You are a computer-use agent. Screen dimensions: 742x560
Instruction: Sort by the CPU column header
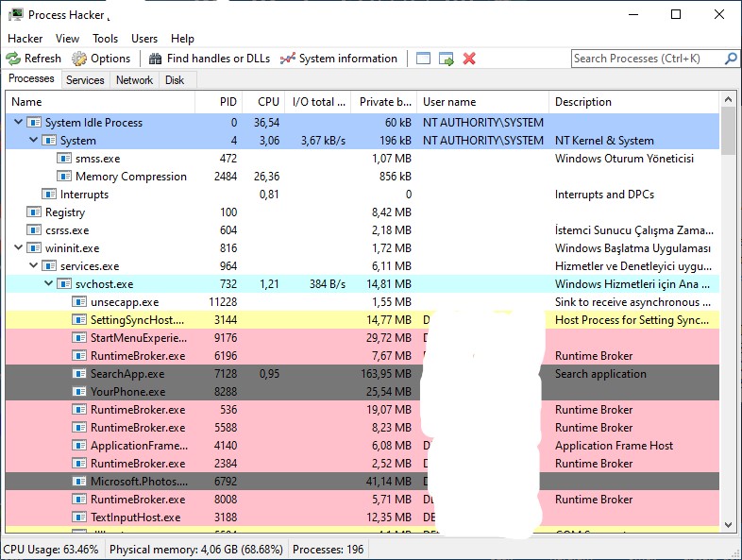(263, 102)
